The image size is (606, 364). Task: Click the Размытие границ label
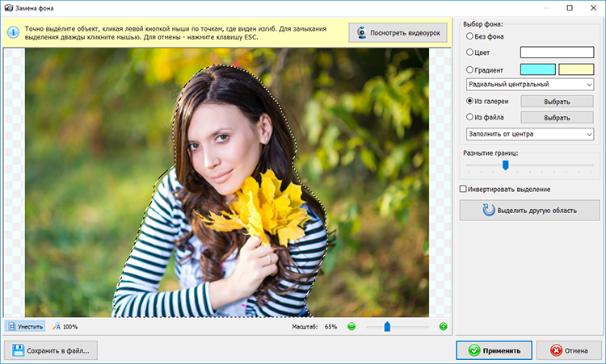click(490, 153)
